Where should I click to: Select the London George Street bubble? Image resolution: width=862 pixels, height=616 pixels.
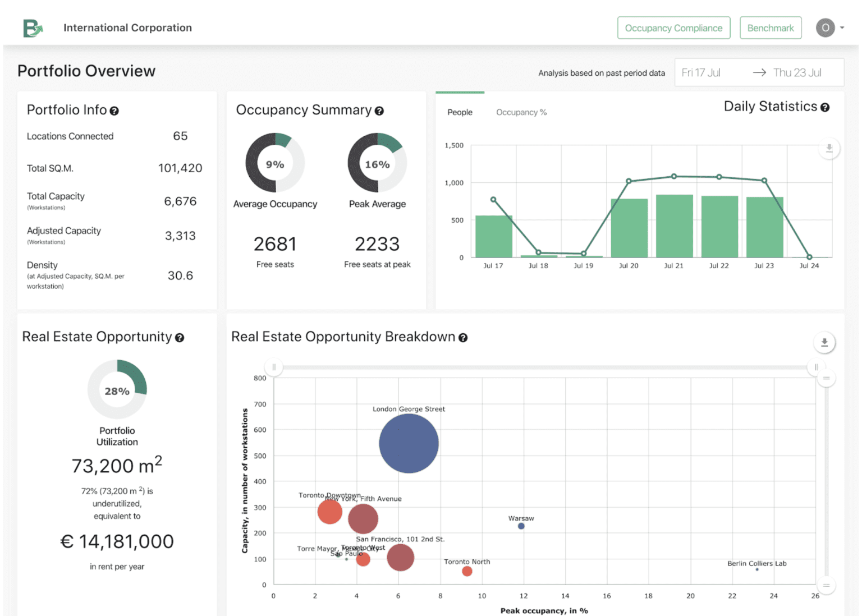[409, 443]
